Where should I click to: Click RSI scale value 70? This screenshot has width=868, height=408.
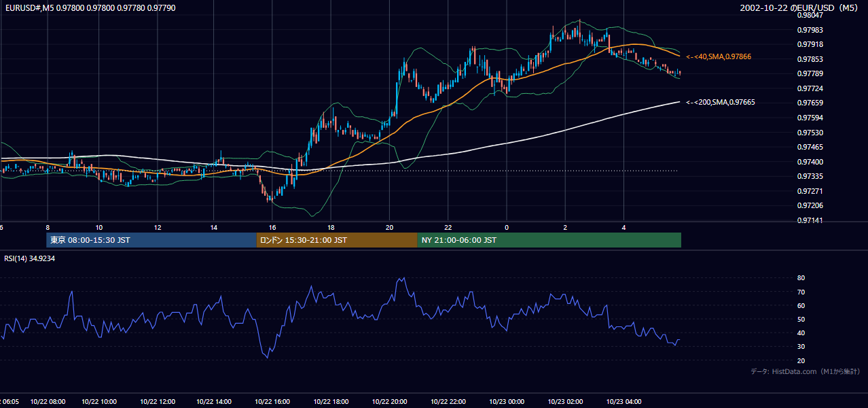[x=801, y=292]
